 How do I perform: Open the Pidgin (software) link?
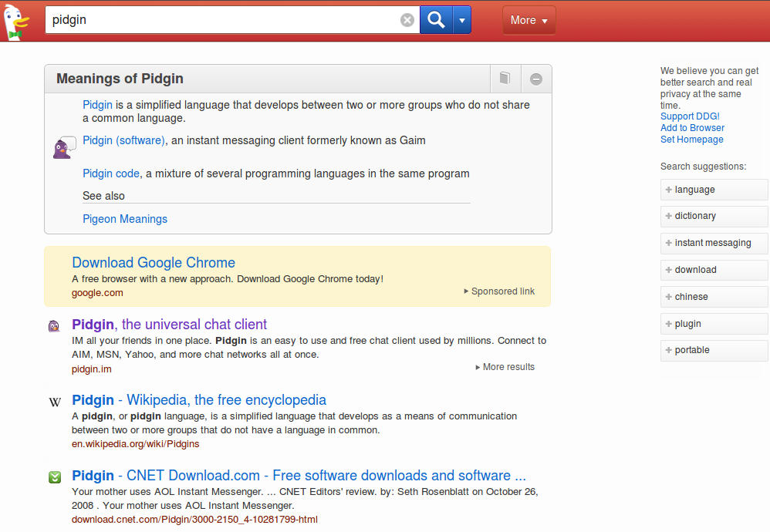(x=123, y=140)
